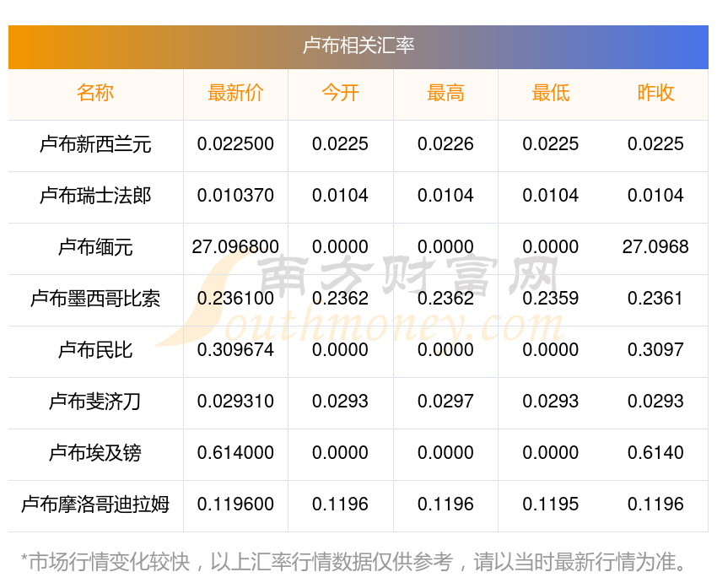Open the 卢布墨西哥比索 currency pair

[x=95, y=299]
